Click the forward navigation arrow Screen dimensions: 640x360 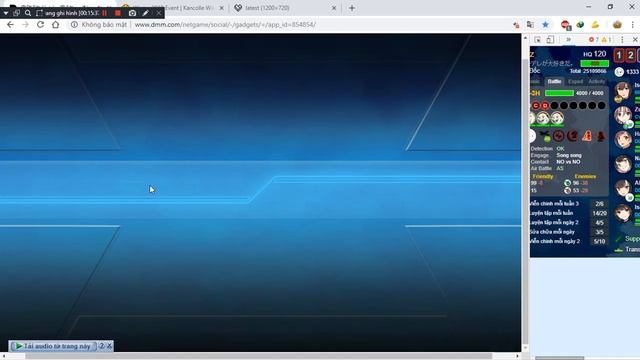(x=25, y=24)
